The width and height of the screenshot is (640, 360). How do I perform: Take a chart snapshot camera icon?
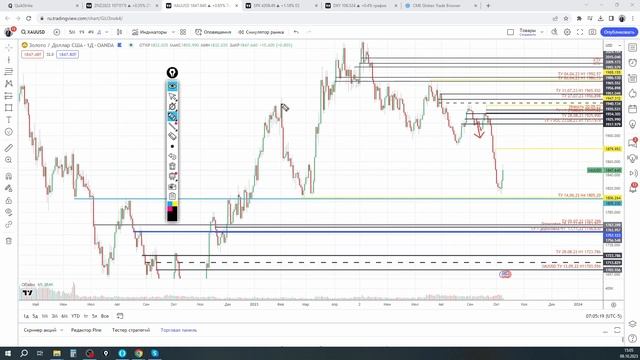point(592,32)
